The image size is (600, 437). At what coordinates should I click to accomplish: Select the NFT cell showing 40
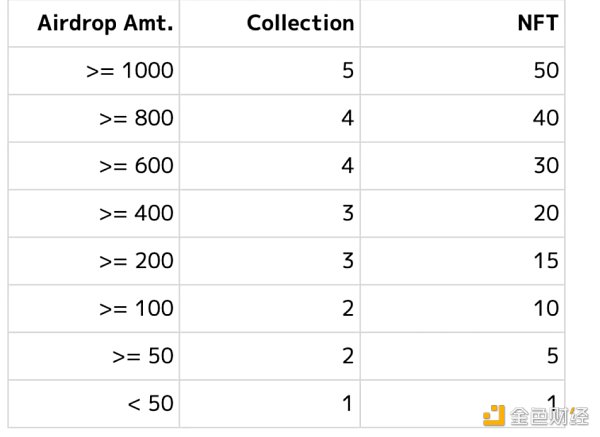click(545, 118)
